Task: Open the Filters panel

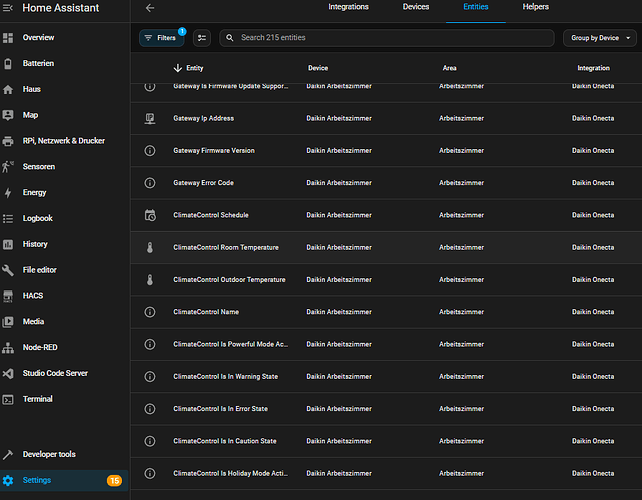Action: (x=161, y=38)
